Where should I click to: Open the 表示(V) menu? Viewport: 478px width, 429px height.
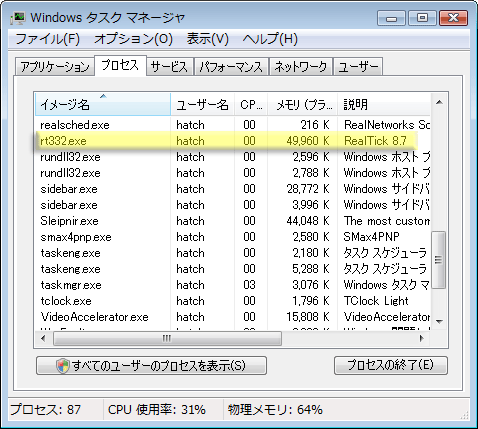208,39
